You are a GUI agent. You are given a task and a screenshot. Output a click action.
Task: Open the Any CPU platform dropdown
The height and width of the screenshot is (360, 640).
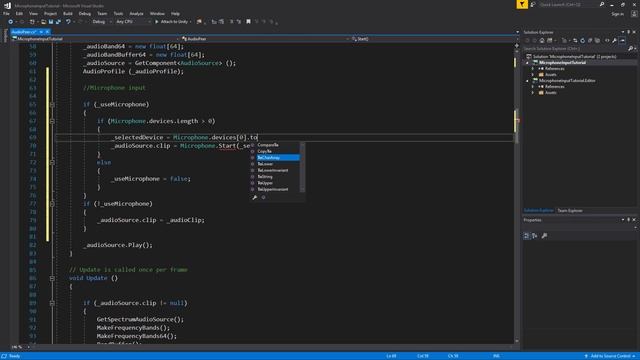coord(133,22)
